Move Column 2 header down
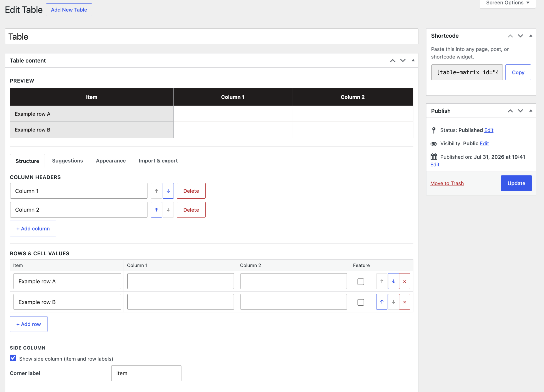The image size is (544, 392). [168, 210]
